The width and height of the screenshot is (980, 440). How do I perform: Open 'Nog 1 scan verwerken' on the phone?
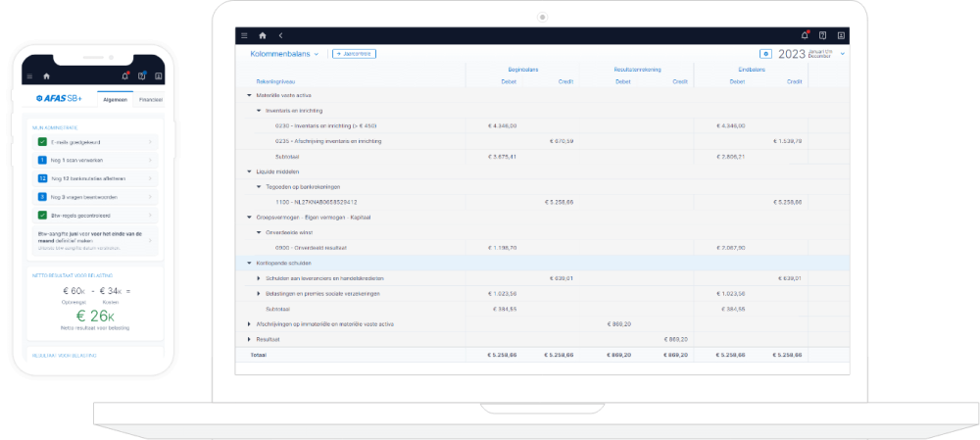93,160
